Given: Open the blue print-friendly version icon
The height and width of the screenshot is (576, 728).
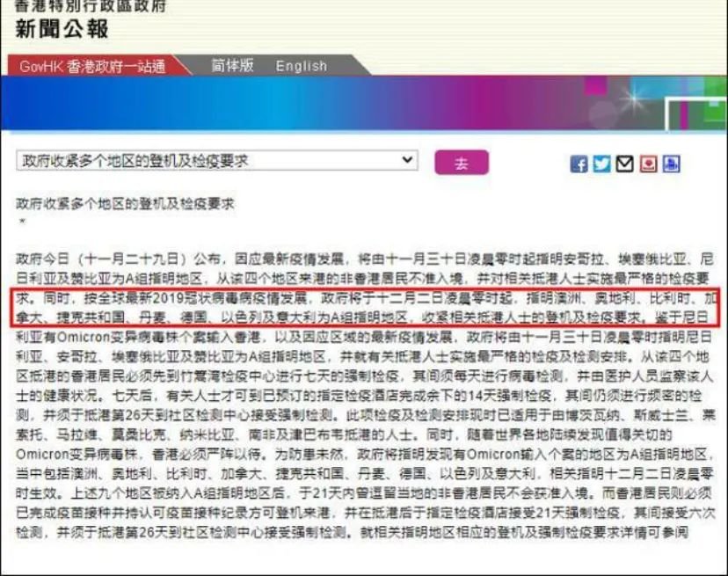Looking at the screenshot, I should (x=671, y=164).
